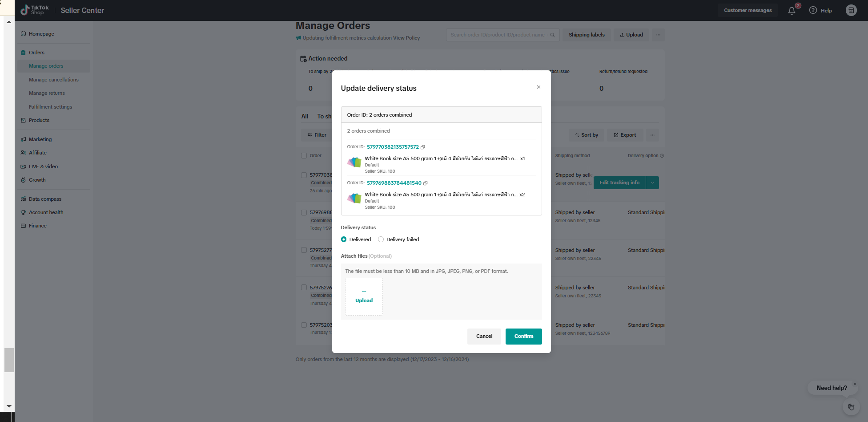This screenshot has height=422, width=868.
Task: Open the more options menu beside Upload
Action: point(658,35)
